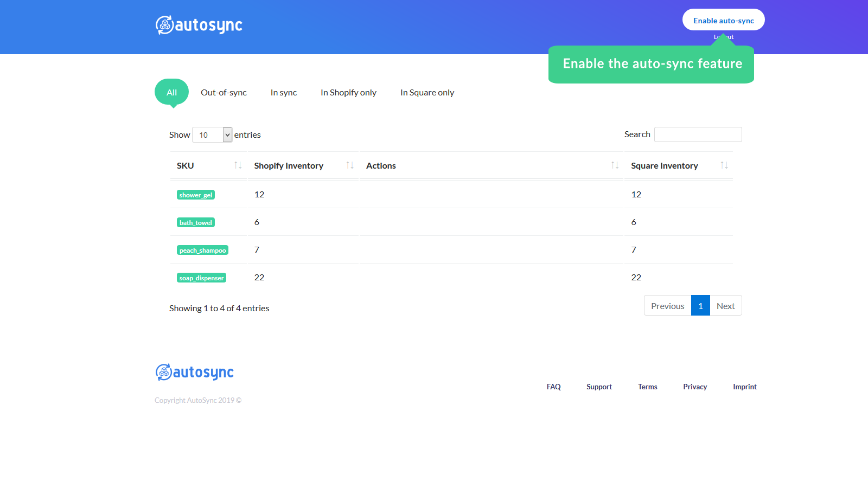This screenshot has width=868, height=488.
Task: Switch to the In sync tab
Action: point(283,92)
